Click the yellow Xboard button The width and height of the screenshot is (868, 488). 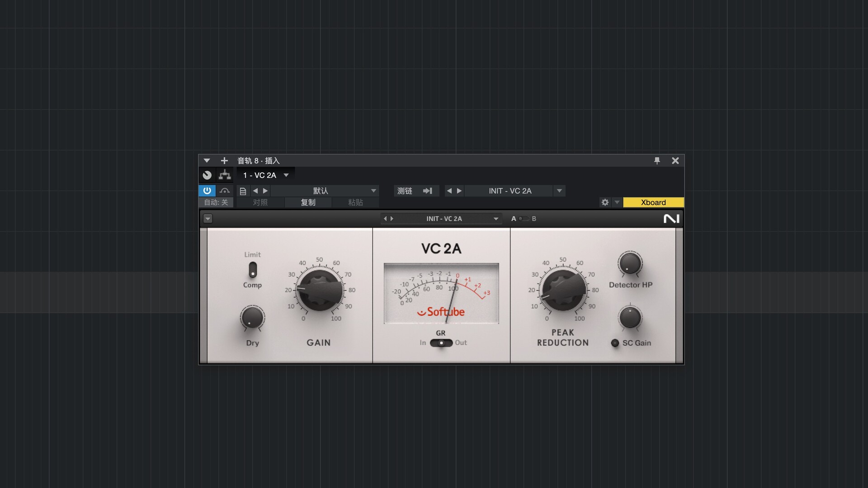pos(653,202)
